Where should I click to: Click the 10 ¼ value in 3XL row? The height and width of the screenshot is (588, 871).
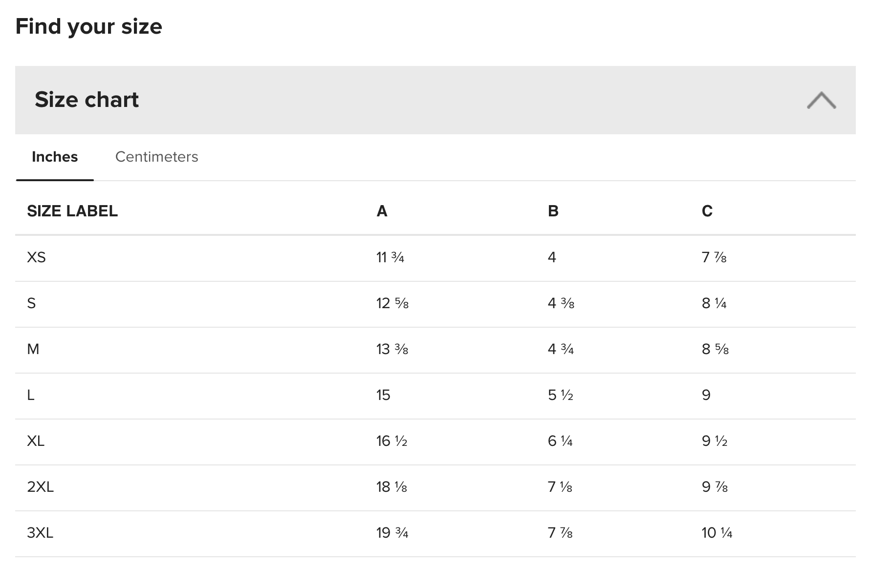click(x=717, y=533)
